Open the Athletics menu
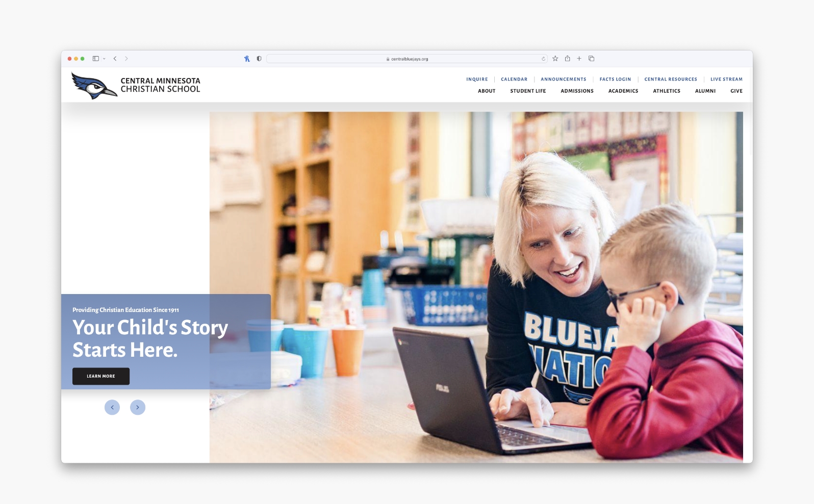Image resolution: width=814 pixels, height=504 pixels. coord(667,91)
